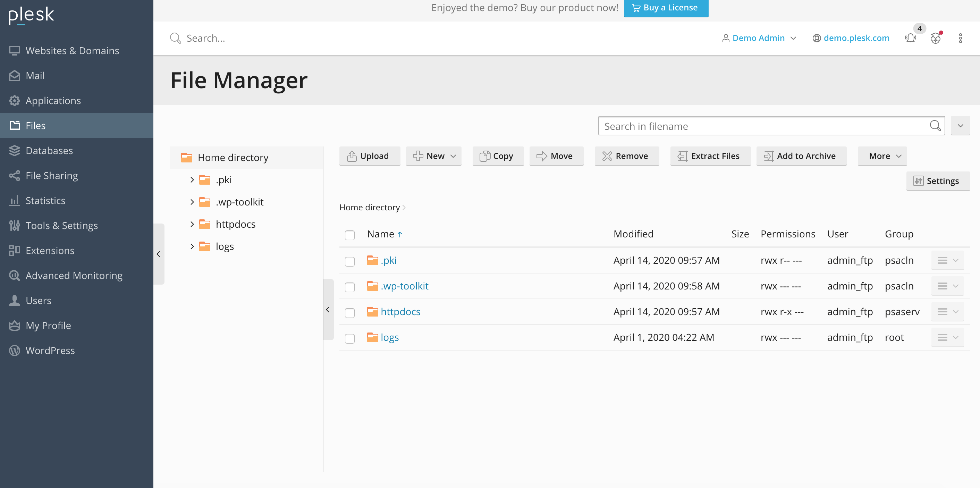This screenshot has height=488, width=980.
Task: Open the Applications section
Action: pyautogui.click(x=76, y=101)
